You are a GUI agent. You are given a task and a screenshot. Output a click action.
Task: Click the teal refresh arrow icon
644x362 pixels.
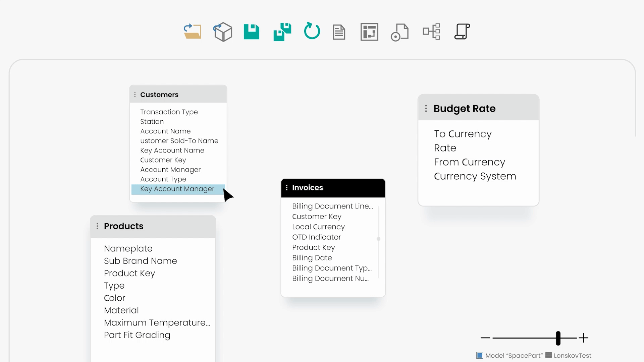coord(312,31)
